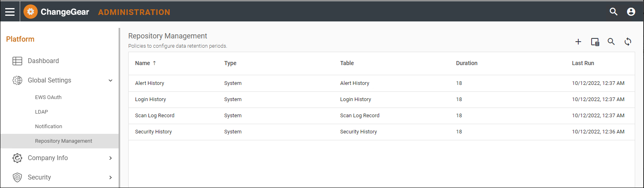Image resolution: width=644 pixels, height=188 pixels.
Task: Expand the Security section chevron
Action: click(110, 177)
